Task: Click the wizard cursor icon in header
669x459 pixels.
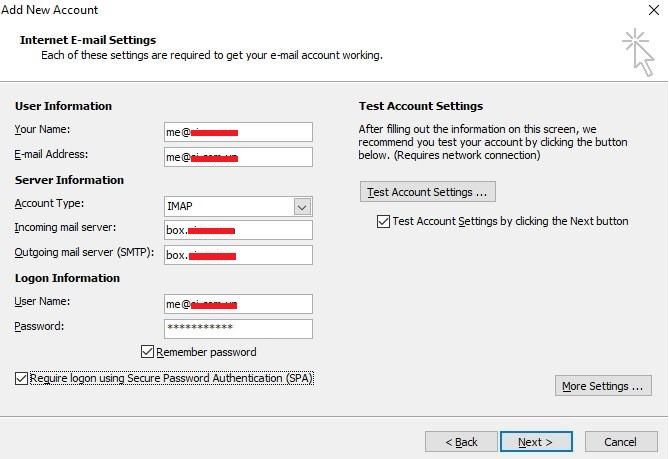Action: pyautogui.click(x=637, y=50)
